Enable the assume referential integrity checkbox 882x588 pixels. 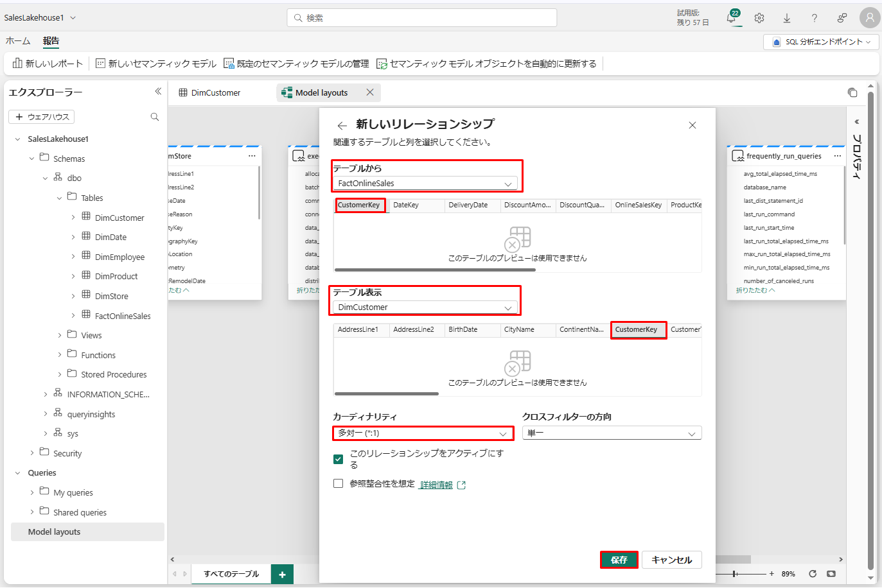coord(339,484)
